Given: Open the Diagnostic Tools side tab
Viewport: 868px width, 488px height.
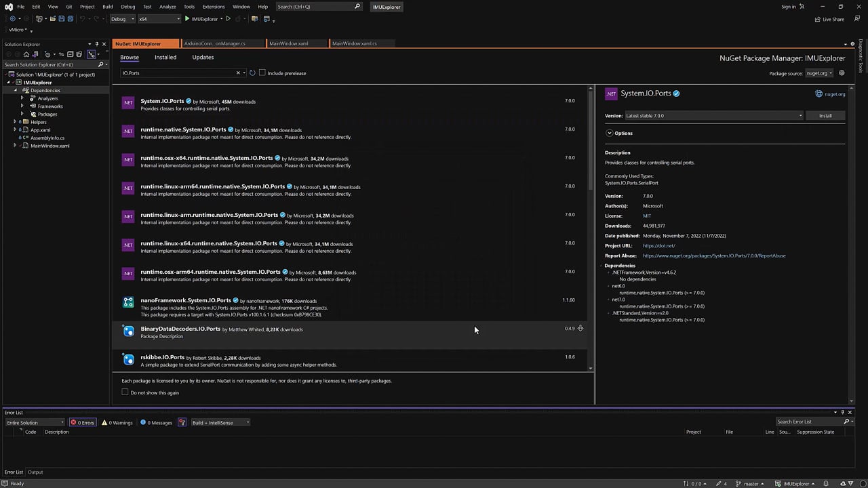Looking at the screenshot, I should 861,56.
